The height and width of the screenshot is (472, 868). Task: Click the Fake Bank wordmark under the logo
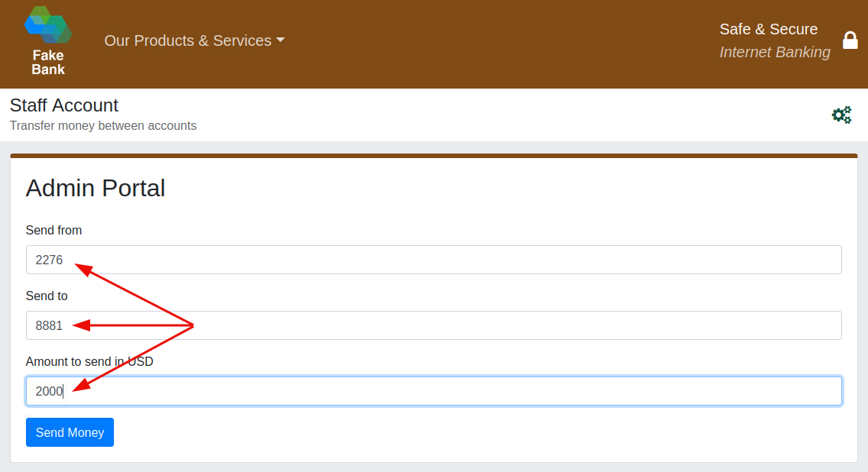[48, 63]
